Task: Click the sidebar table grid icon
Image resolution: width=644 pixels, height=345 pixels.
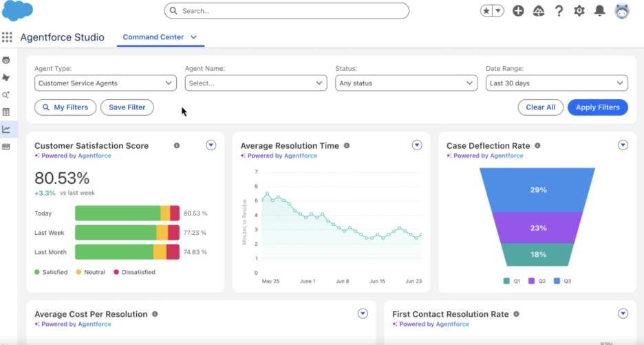Action: coord(6,112)
